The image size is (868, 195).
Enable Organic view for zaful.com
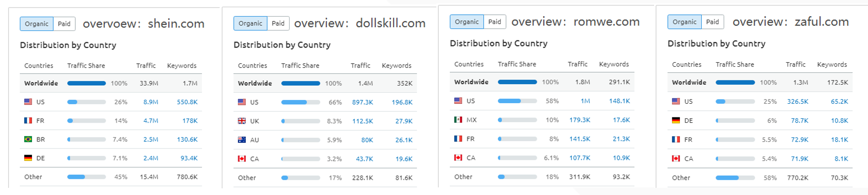click(685, 22)
